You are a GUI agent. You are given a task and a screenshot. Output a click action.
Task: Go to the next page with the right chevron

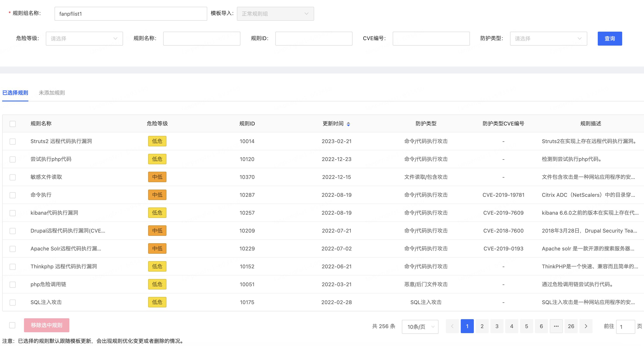586,326
